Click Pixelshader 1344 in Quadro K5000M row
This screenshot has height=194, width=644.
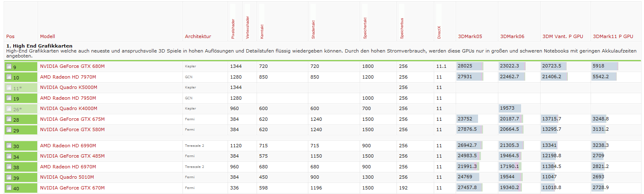click(236, 87)
